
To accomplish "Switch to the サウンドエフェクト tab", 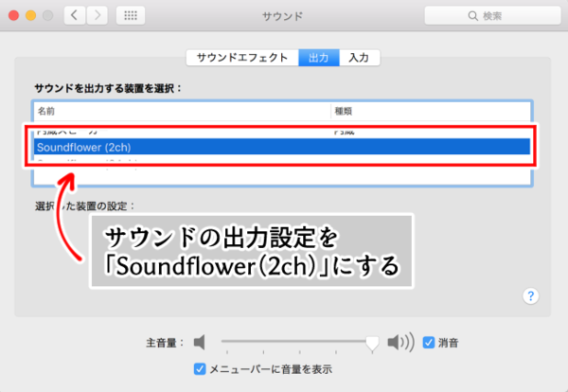I will (242, 58).
